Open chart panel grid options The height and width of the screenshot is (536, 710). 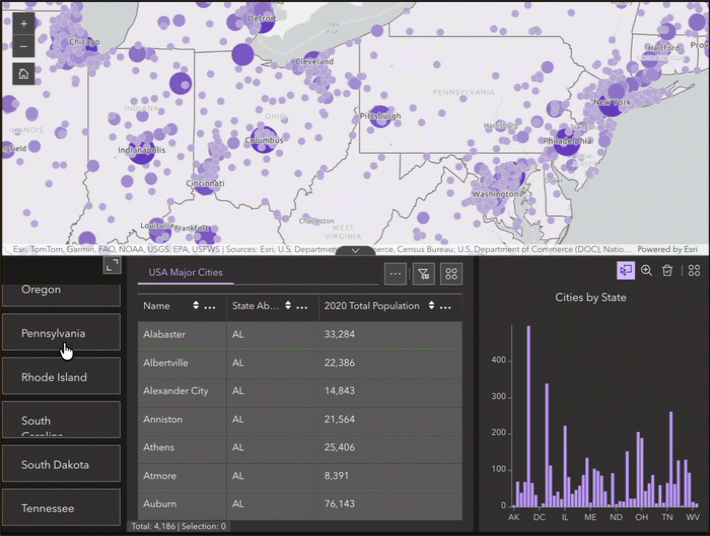pyautogui.click(x=694, y=271)
